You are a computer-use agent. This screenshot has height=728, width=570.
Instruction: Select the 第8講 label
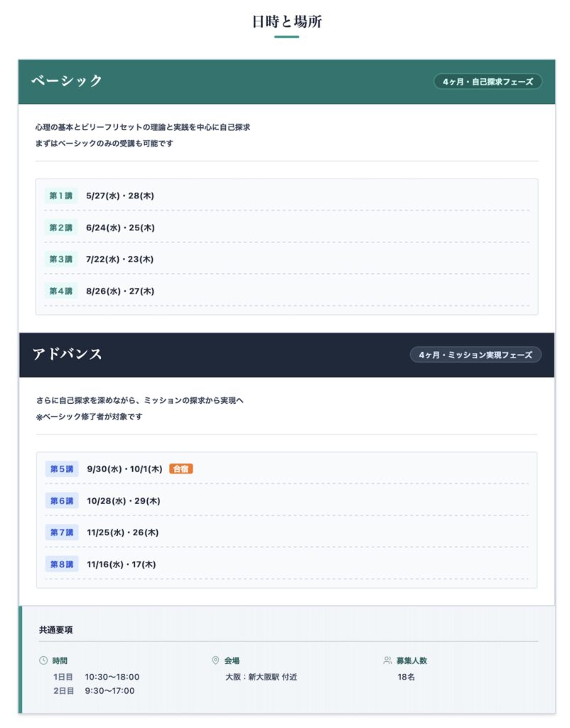(62, 564)
